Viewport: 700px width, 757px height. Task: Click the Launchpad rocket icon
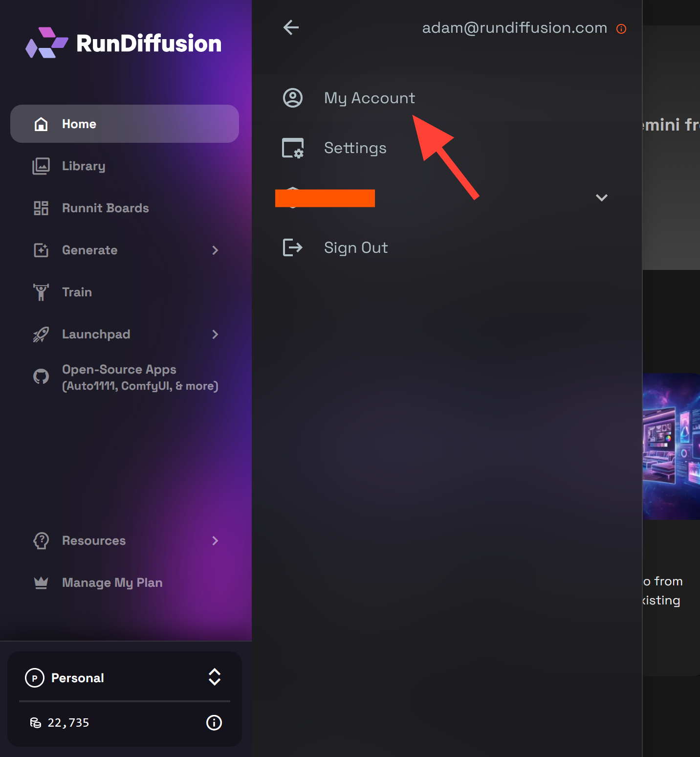[x=41, y=334]
